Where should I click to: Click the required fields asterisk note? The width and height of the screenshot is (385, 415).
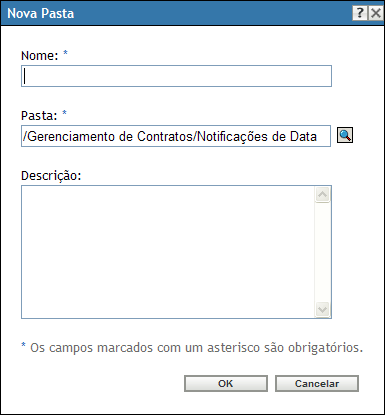click(192, 348)
